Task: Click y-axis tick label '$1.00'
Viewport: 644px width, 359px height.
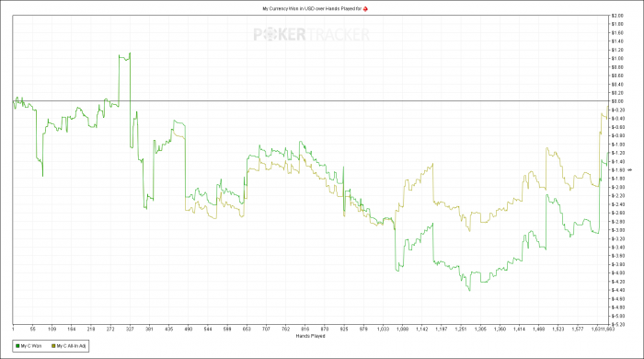Action: 617,58
